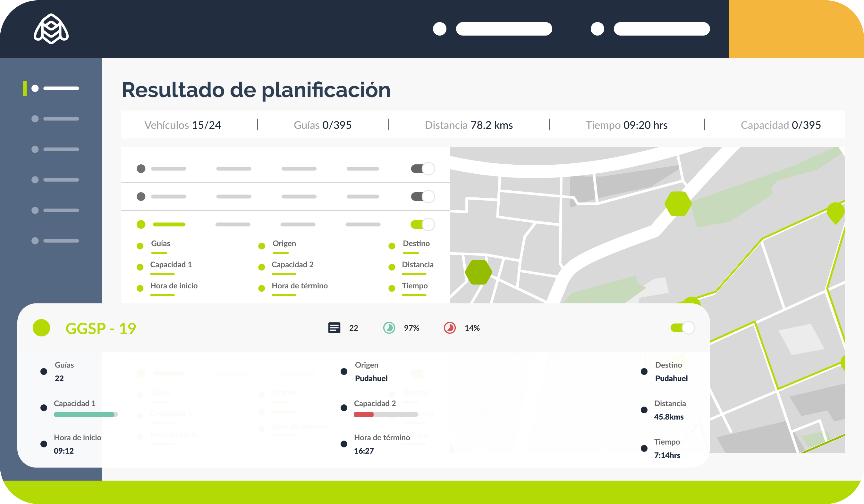Enable the toggle on the second vehicle row
Viewport: 864px width, 504px height.
tap(423, 196)
